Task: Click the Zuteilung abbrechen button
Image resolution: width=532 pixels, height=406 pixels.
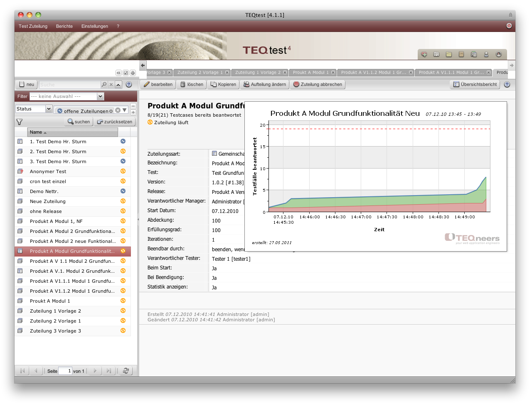Action: (x=318, y=84)
